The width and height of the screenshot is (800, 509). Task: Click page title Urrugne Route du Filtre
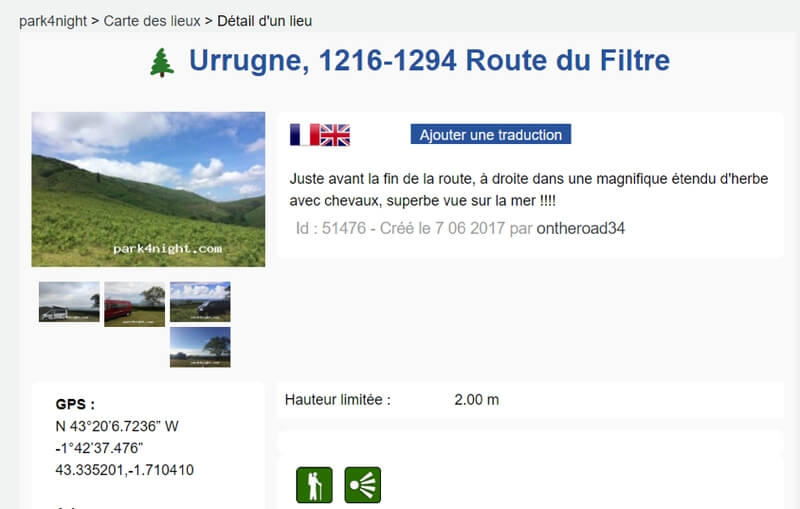429,60
